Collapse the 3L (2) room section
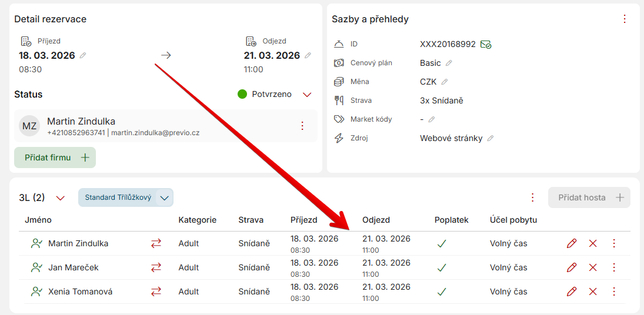The width and height of the screenshot is (644, 315). coord(60,198)
